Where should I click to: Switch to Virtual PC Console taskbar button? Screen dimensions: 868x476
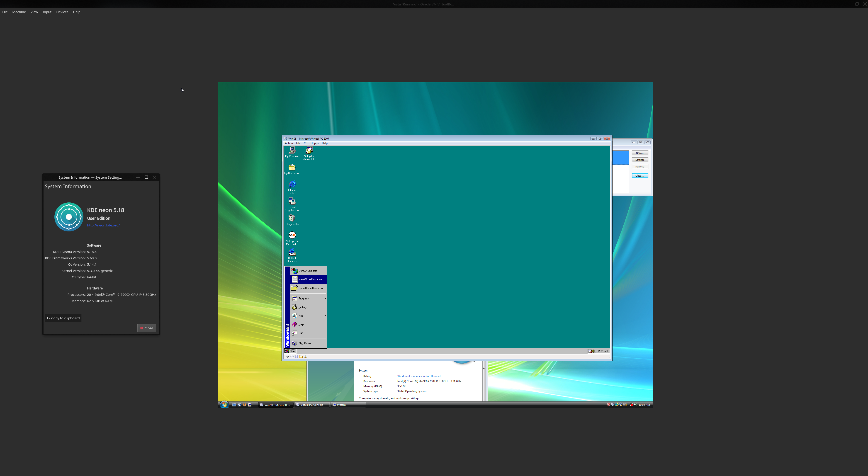point(312,405)
